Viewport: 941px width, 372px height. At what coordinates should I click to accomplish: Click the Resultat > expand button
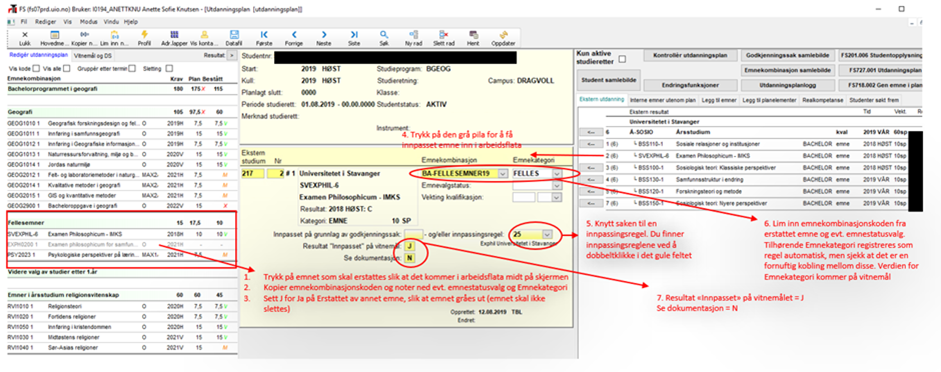[x=232, y=55]
